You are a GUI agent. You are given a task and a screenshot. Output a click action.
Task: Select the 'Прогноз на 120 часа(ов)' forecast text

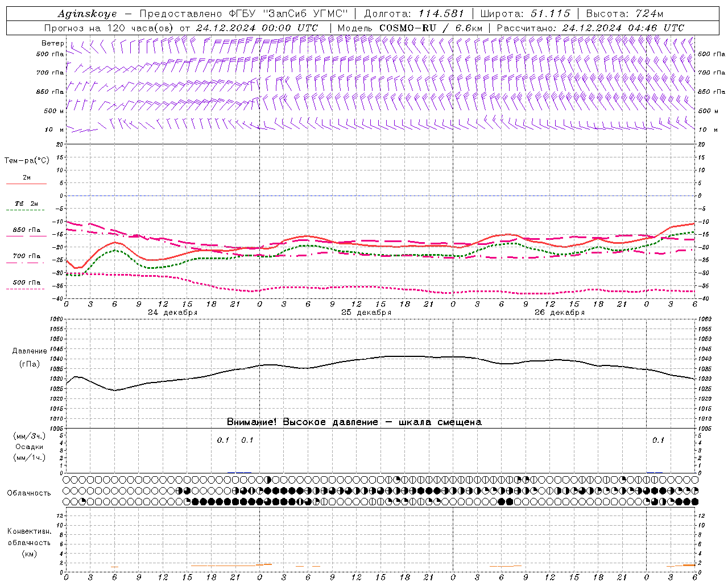pos(109,28)
